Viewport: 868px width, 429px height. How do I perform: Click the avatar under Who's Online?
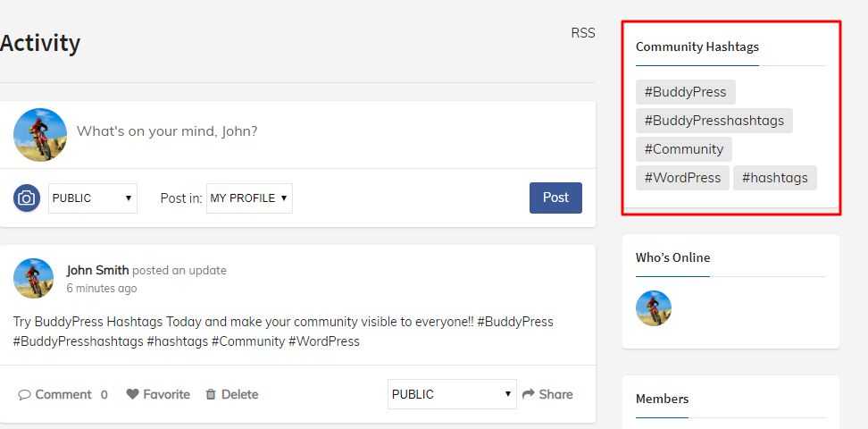(x=653, y=308)
